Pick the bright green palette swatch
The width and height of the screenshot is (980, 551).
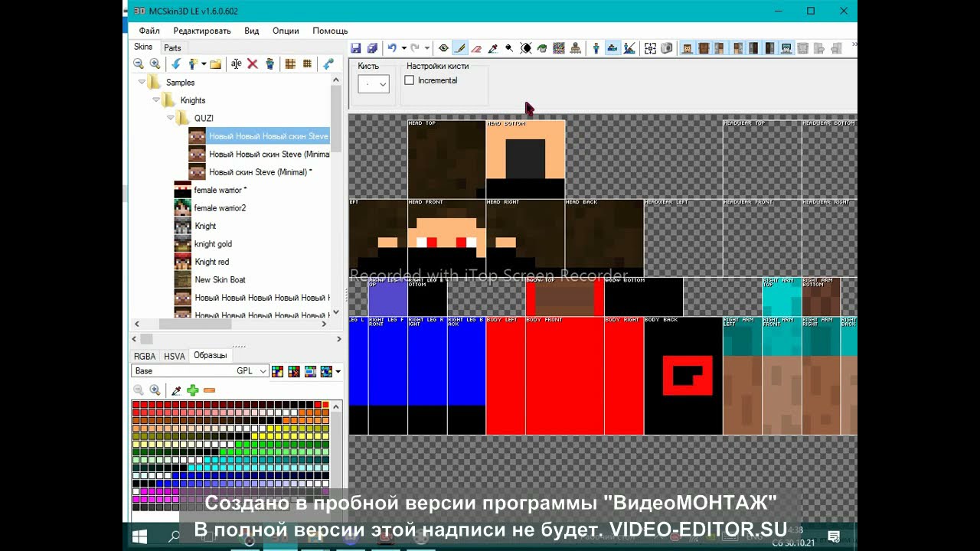tap(240, 444)
